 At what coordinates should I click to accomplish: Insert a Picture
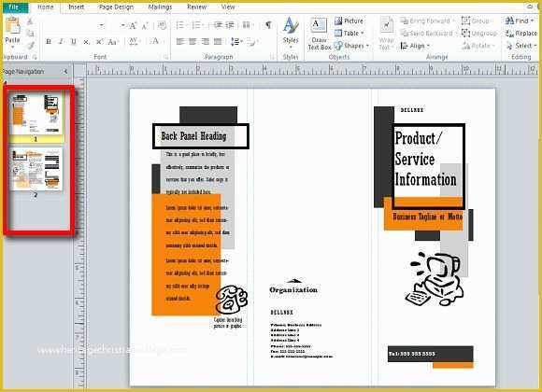[x=349, y=21]
